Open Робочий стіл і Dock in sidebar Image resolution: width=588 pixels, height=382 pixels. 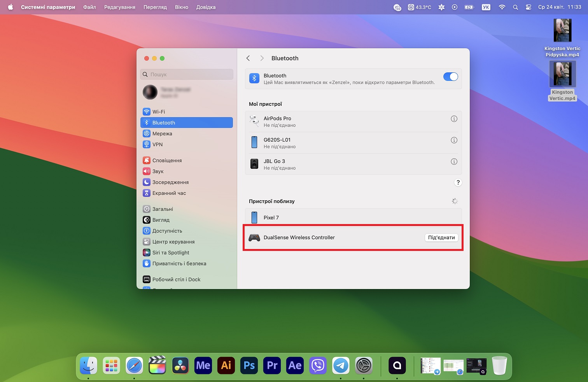[x=187, y=279]
